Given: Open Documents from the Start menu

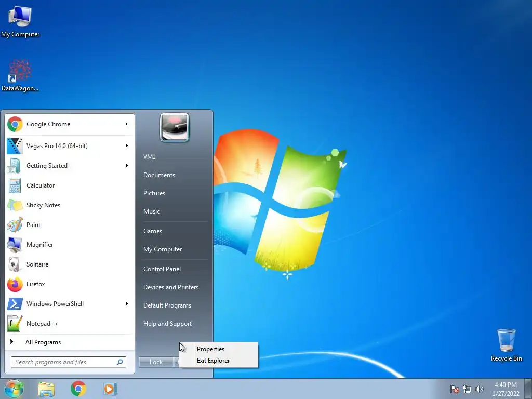Looking at the screenshot, I should click(159, 175).
